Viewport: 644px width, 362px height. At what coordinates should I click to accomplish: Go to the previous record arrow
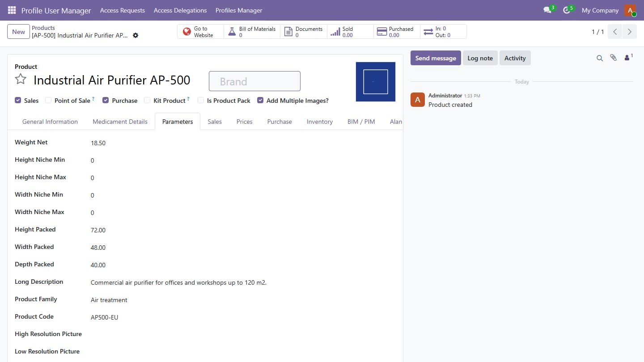[615, 32]
